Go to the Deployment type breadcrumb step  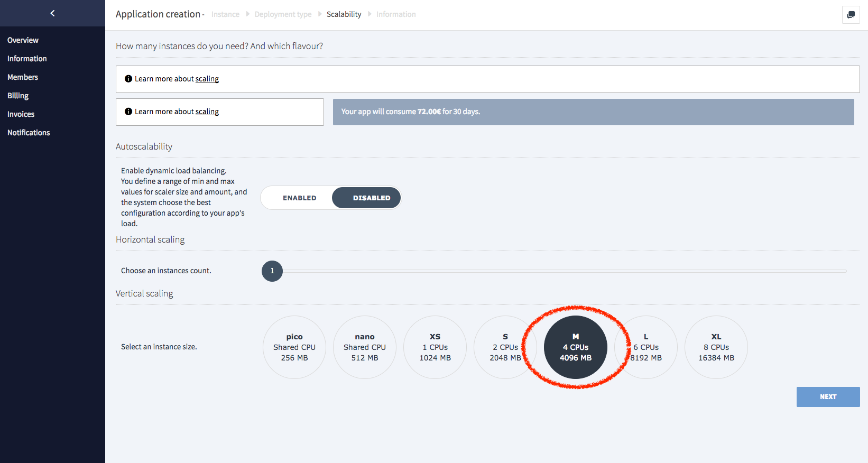click(283, 14)
